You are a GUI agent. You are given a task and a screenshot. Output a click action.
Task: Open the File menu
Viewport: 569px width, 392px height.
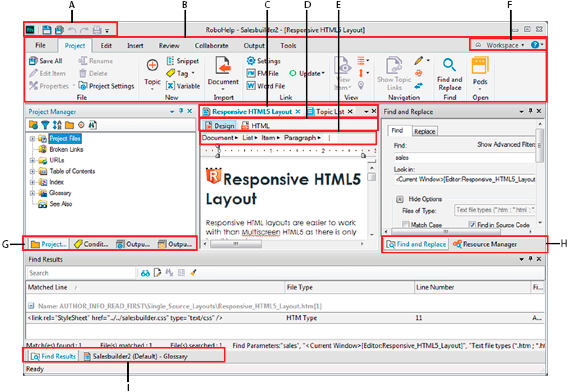pos(40,46)
